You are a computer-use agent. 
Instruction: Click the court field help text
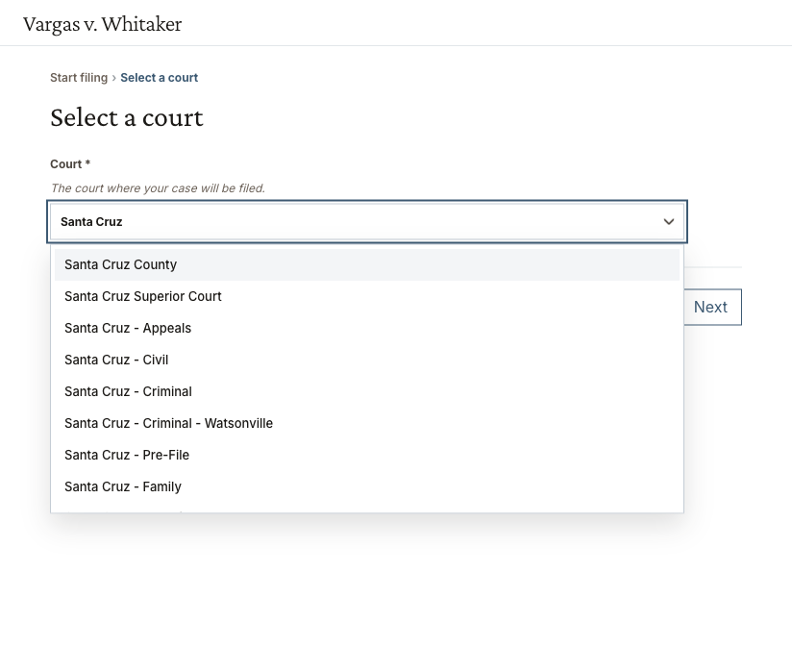pos(158,188)
